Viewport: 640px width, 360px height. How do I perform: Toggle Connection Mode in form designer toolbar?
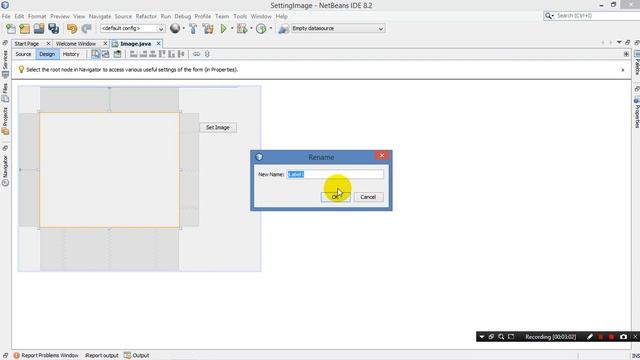[x=106, y=54]
